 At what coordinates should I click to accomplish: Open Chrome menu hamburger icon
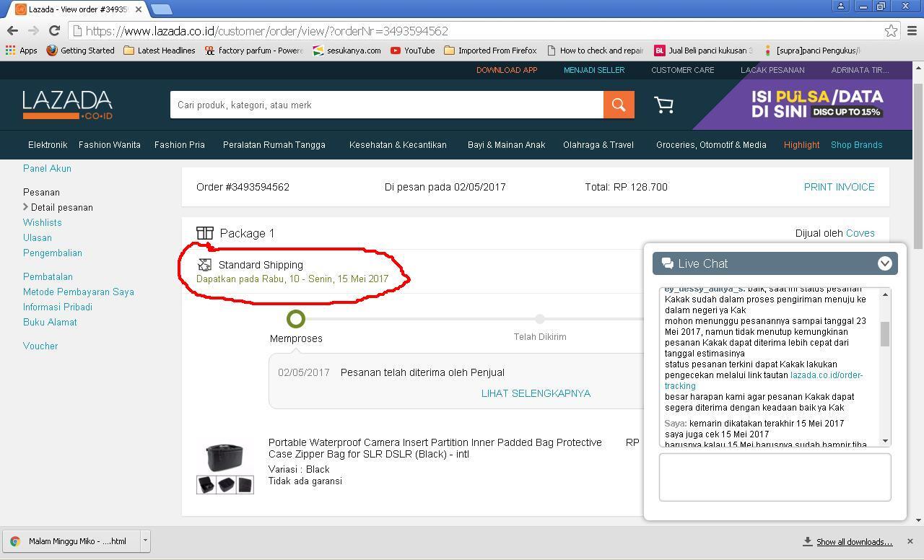click(912, 30)
